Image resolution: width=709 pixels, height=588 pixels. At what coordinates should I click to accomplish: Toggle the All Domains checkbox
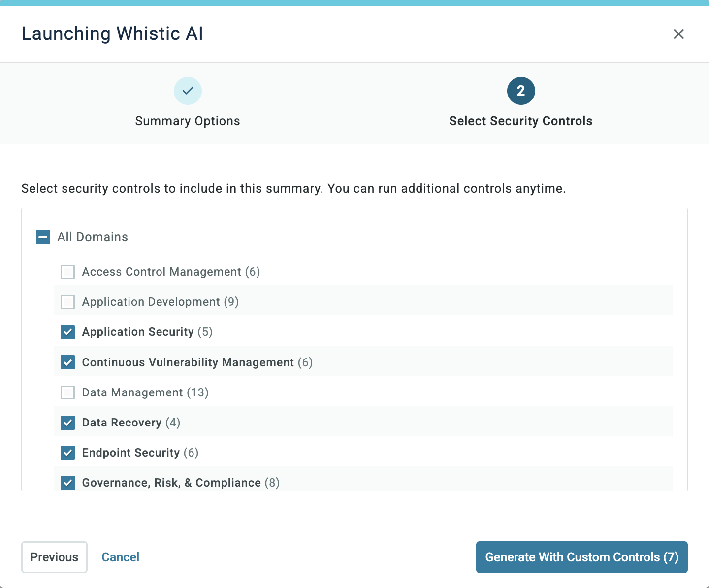coord(43,237)
